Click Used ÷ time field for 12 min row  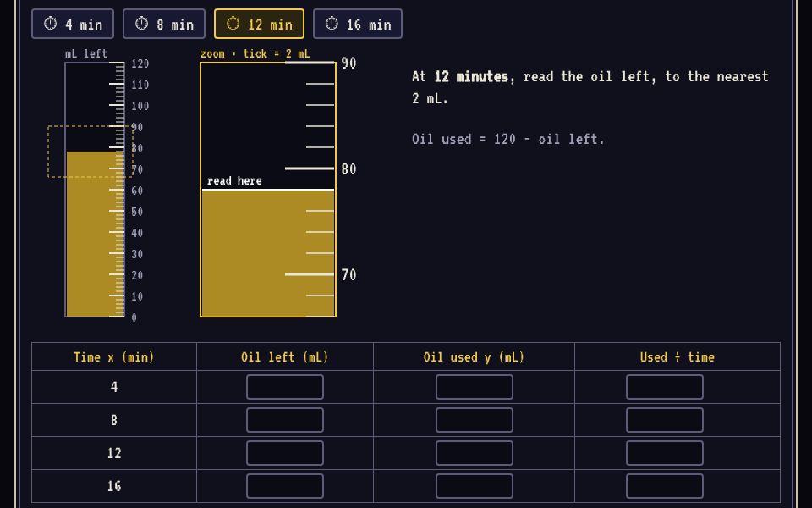tap(665, 453)
